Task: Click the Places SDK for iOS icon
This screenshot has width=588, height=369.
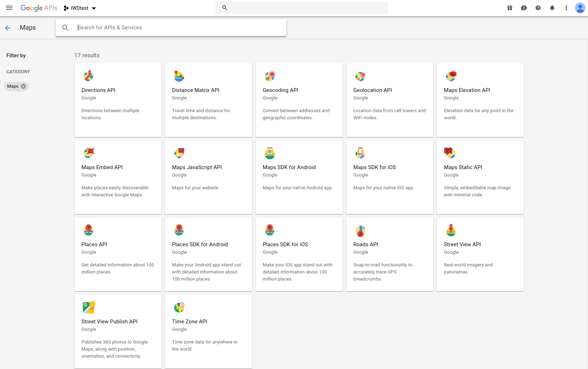Action: tap(270, 230)
